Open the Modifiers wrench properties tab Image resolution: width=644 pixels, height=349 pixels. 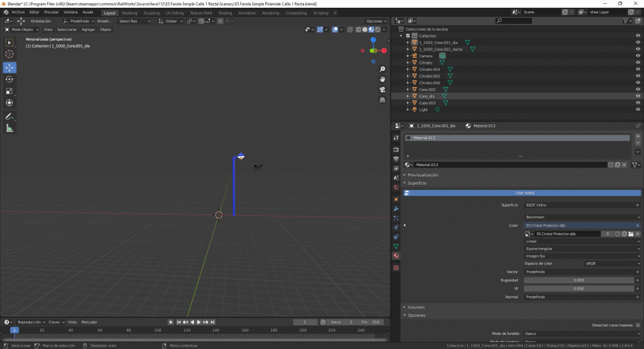pos(396,209)
